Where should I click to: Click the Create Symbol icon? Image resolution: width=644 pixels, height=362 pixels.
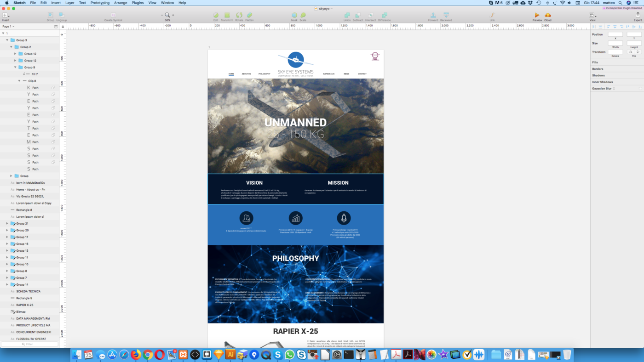[113, 15]
